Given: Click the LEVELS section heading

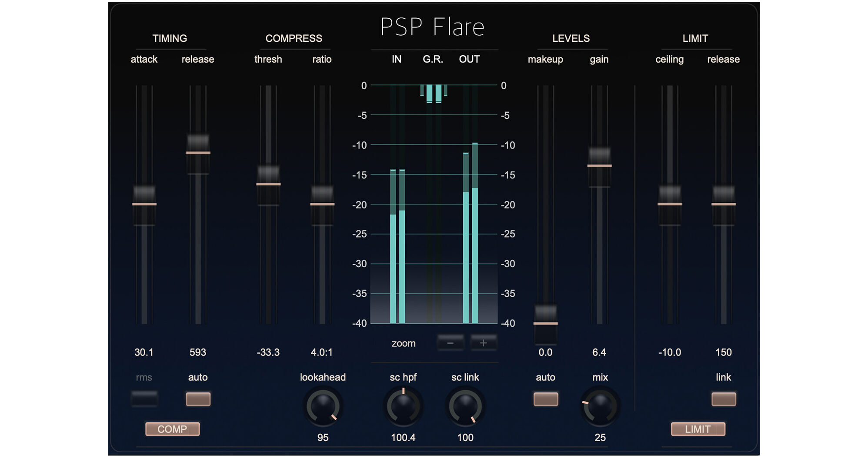Looking at the screenshot, I should tap(571, 38).
